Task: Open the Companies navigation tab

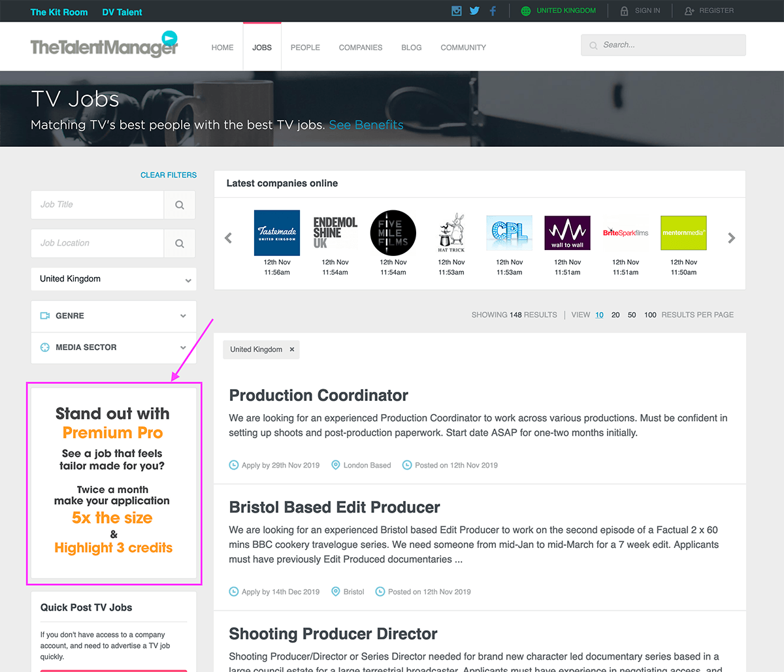Action: [x=361, y=48]
